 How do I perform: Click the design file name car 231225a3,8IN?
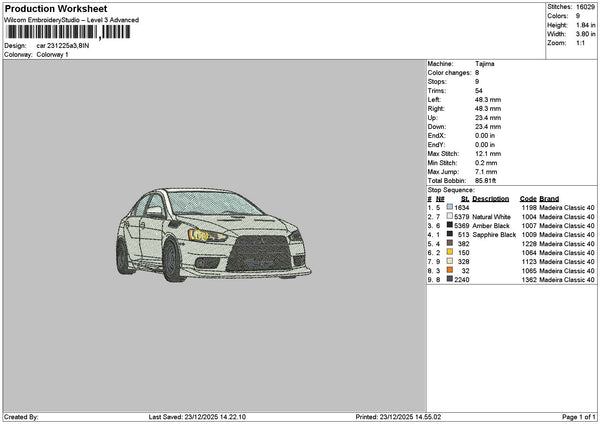tap(62, 46)
